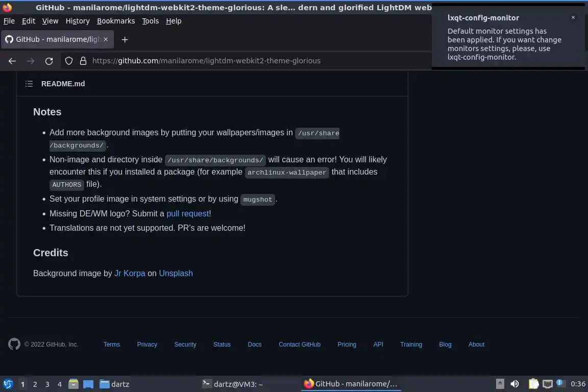This screenshot has width=588, height=392.
Task: Click show desktop icon in panel
Action: [x=88, y=384]
